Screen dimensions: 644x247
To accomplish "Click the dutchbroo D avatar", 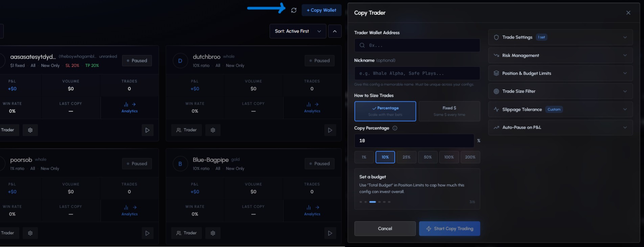I will click(x=180, y=61).
